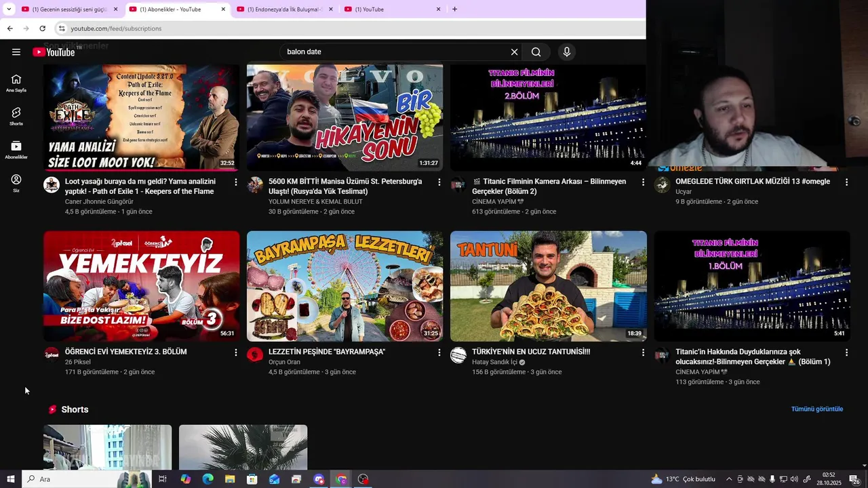Click the browser address bar URL
Image resolution: width=868 pixels, height=488 pixels.
117,28
